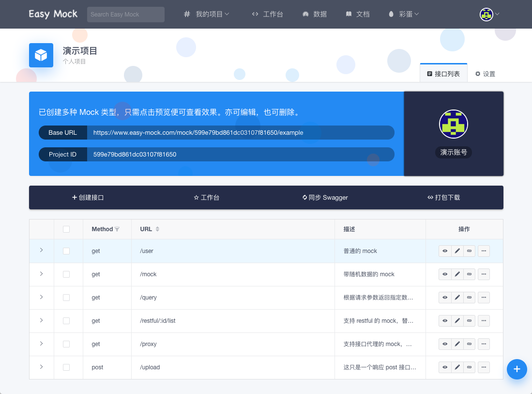The image size is (532, 394).
Task: Preview the /proxy interface with eye icon
Action: pyautogui.click(x=445, y=344)
